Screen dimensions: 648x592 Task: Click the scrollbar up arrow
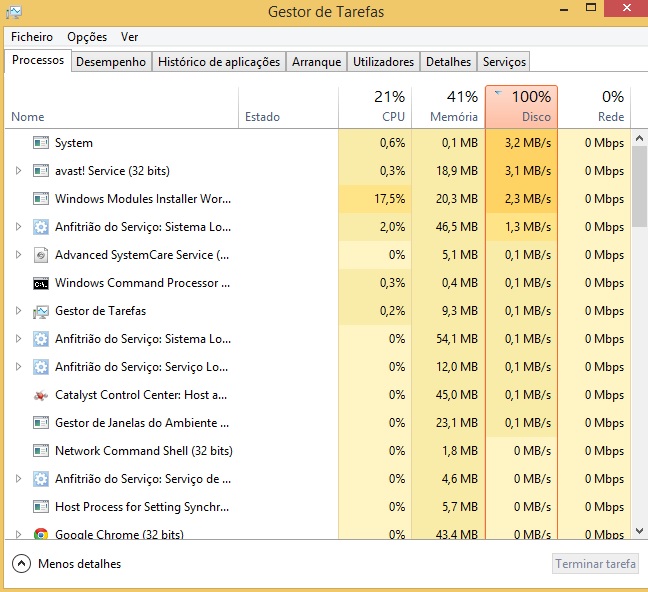click(639, 138)
